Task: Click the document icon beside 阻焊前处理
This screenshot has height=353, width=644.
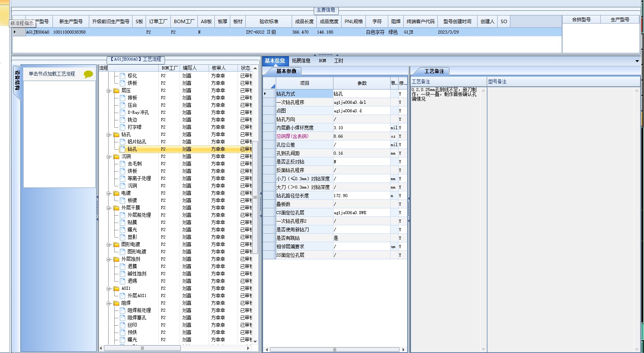Action: [122, 311]
